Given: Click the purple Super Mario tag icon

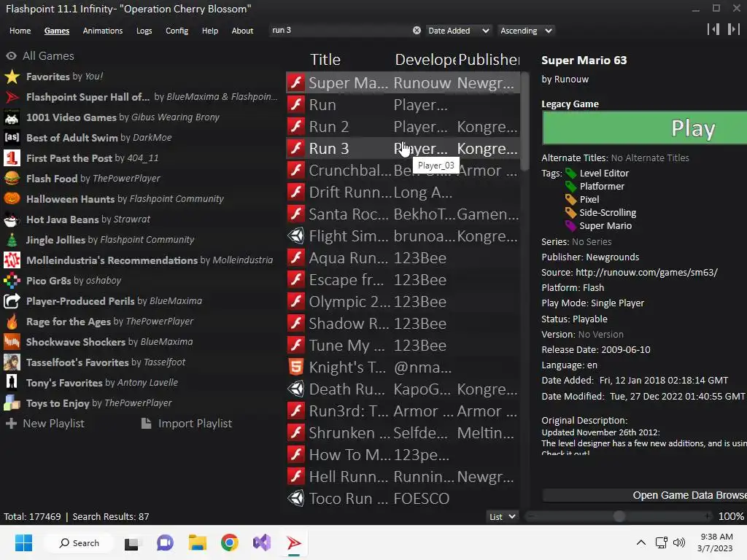Looking at the screenshot, I should 570,226.
